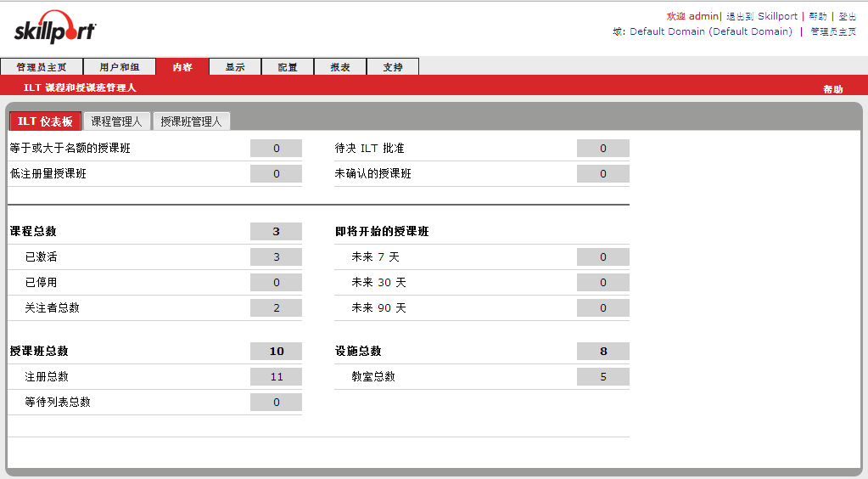This screenshot has width=868, height=479.
Task: Open the 用户和组 navigation tab
Action: 120,67
